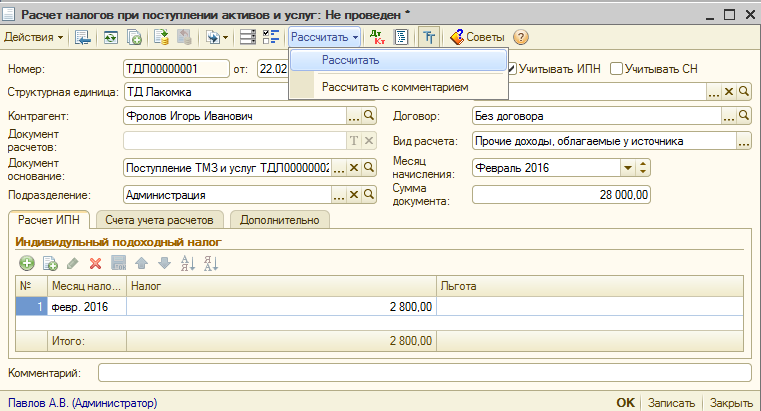Click the Налог column header

tap(281, 286)
